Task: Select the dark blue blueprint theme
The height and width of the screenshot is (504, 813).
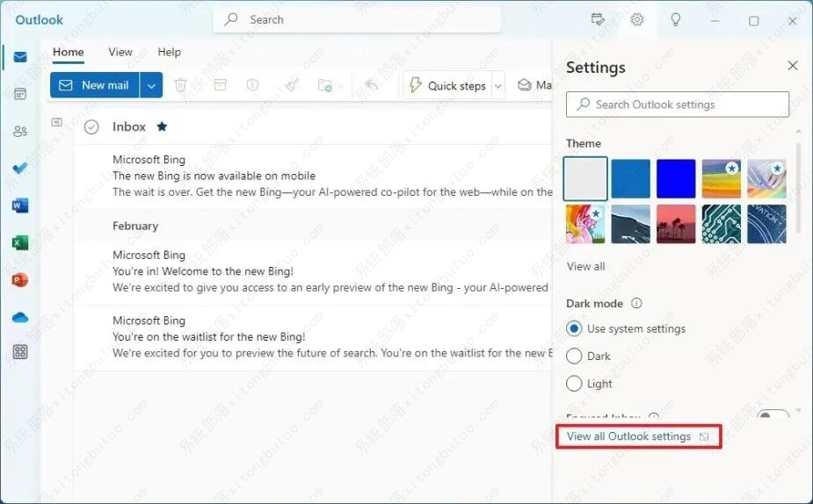Action: [x=766, y=224]
